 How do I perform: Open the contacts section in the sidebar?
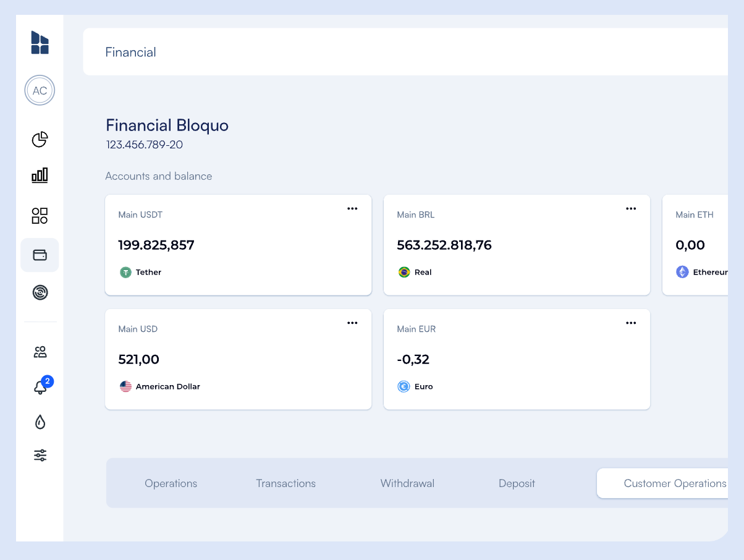39,352
